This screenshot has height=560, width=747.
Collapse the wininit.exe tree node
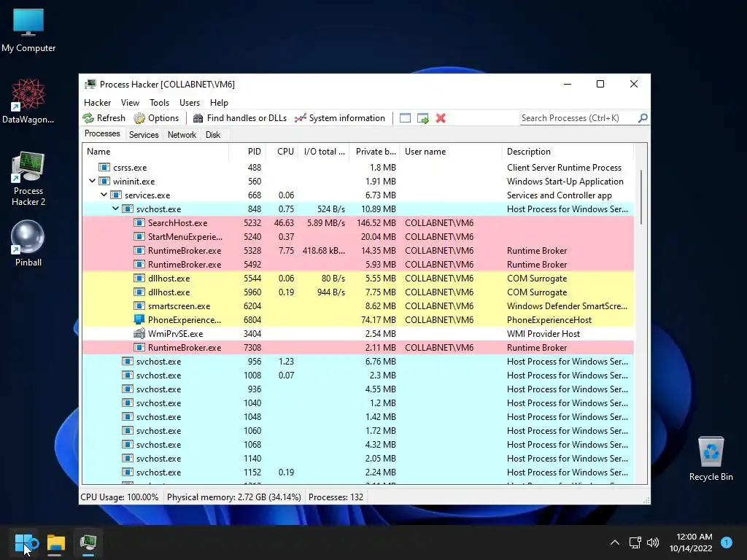pos(93,181)
